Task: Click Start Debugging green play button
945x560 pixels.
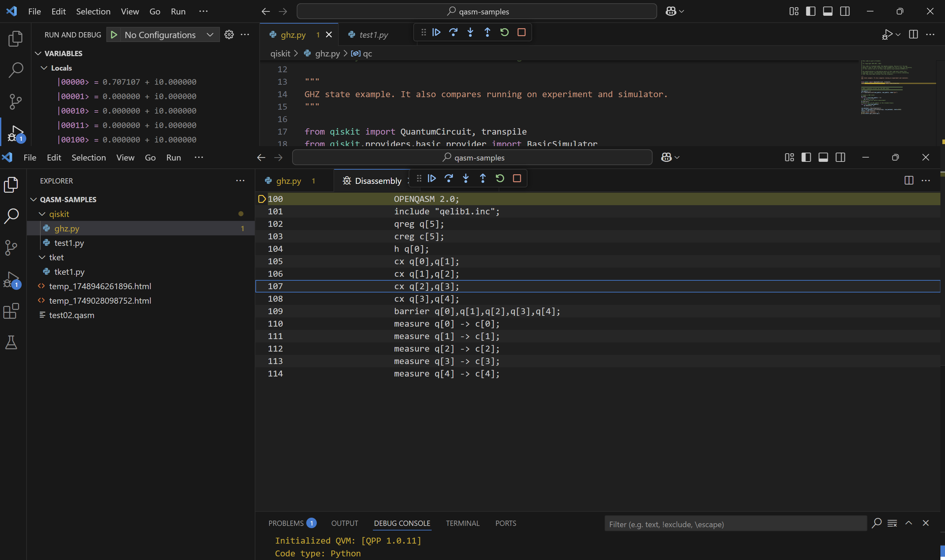Action: [x=114, y=35]
